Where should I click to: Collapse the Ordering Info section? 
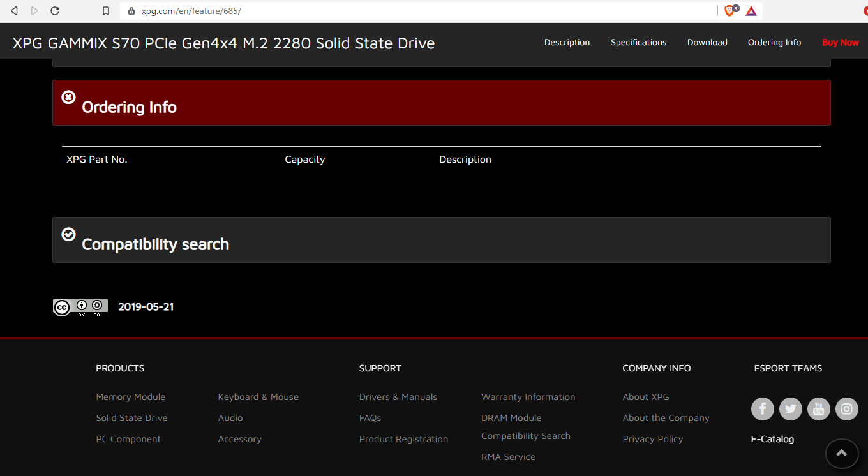click(x=442, y=103)
